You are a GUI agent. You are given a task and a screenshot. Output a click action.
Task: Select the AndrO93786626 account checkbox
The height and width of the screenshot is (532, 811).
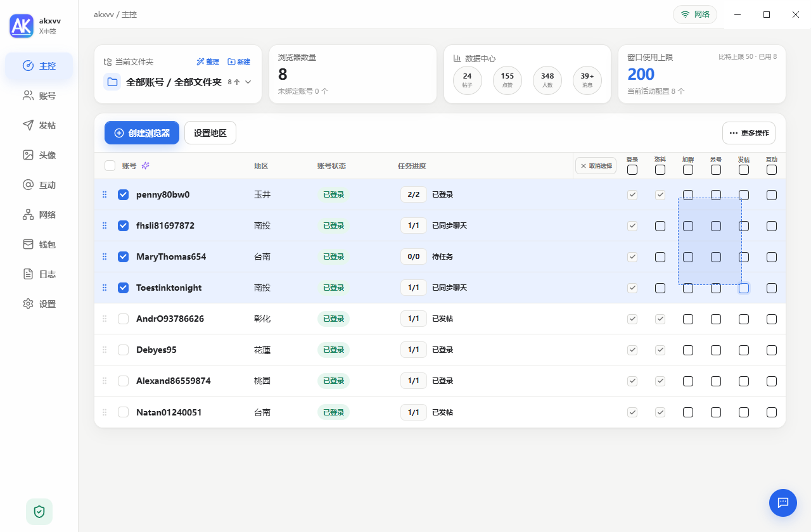(x=124, y=319)
